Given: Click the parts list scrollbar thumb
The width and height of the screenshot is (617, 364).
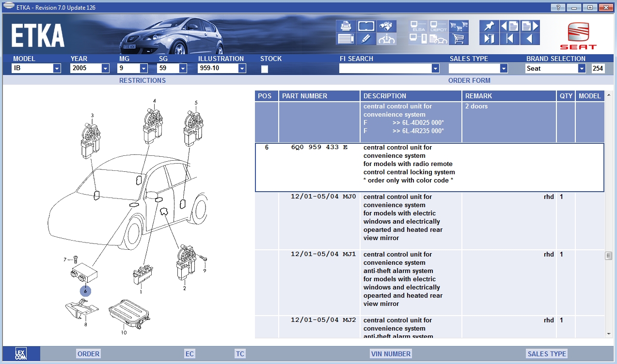Looking at the screenshot, I should (609, 256).
